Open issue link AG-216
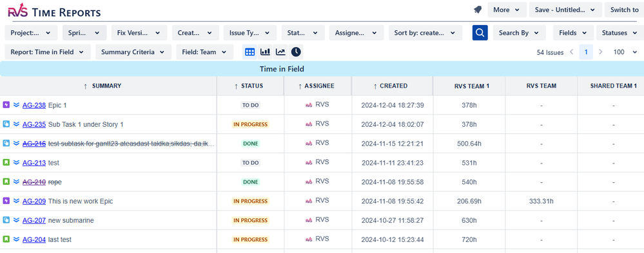 pos(34,144)
